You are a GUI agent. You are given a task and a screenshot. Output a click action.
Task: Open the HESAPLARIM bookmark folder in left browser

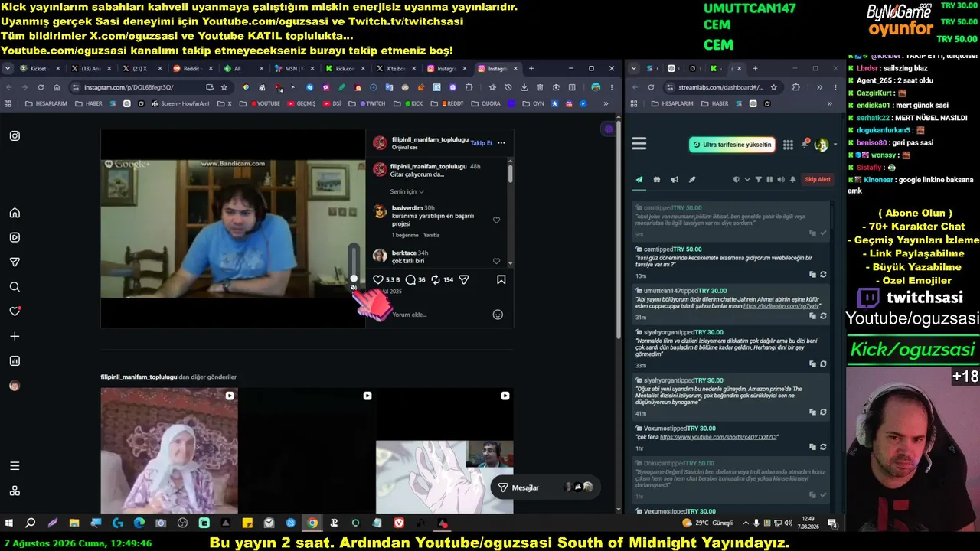[x=46, y=103]
